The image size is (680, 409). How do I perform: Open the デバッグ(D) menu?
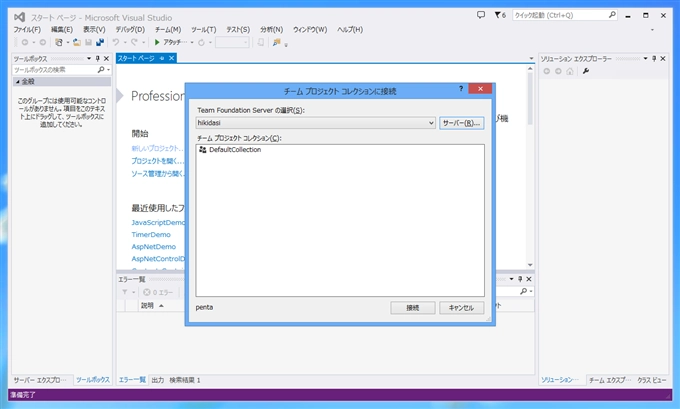[x=130, y=29]
